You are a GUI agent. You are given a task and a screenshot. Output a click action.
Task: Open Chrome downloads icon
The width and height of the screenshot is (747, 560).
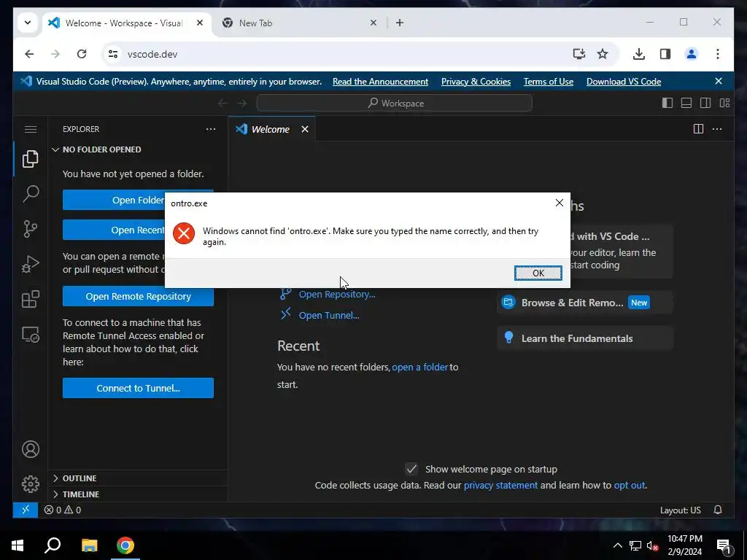point(639,54)
